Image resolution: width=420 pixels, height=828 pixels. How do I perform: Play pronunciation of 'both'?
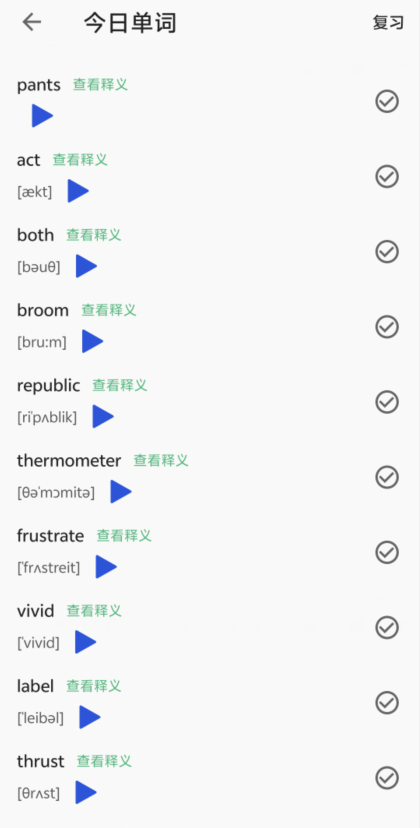click(86, 266)
